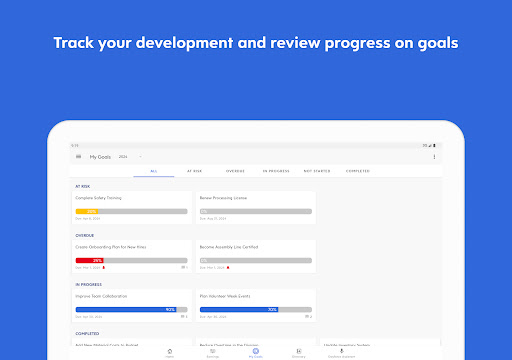
Task: Switch to the At Risk tab
Action: [194, 171]
